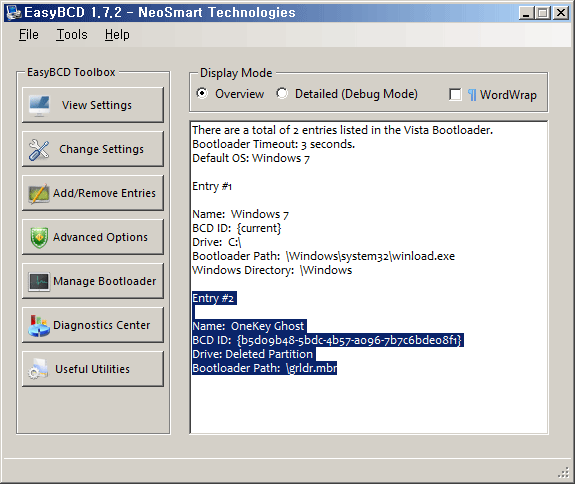Click the total entries summary line

click(x=343, y=130)
